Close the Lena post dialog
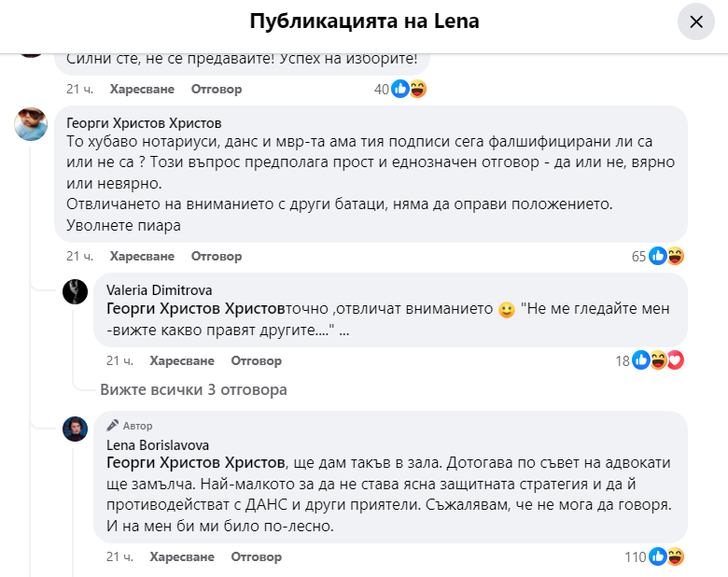Screen dimensions: 728x577 click(695, 22)
